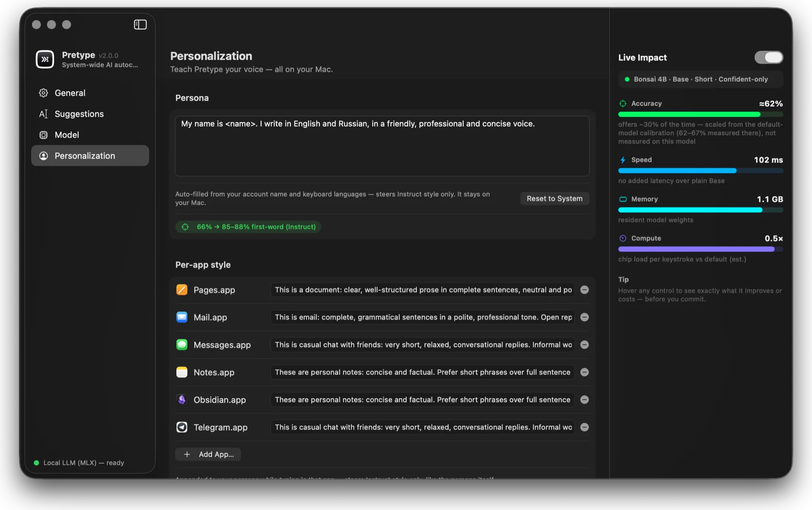Remove the Notes.app style row
This screenshot has height=510, width=812.
584,372
